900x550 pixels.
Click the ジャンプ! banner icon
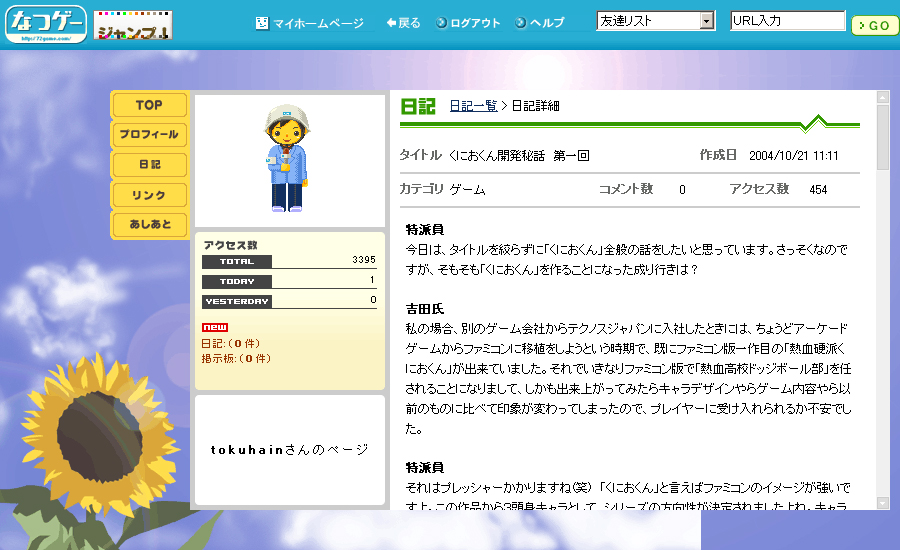(x=133, y=26)
